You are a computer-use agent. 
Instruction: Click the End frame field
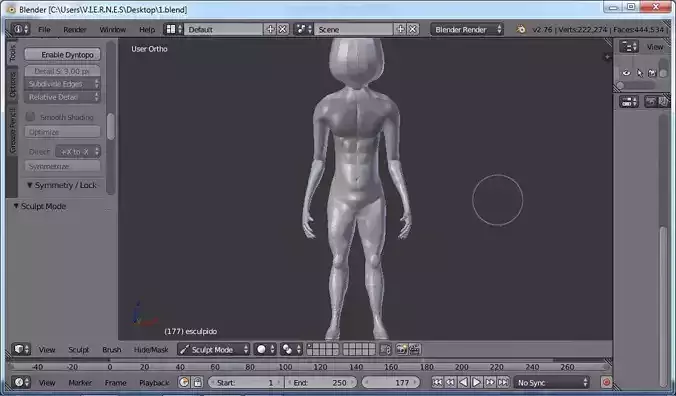(x=321, y=383)
